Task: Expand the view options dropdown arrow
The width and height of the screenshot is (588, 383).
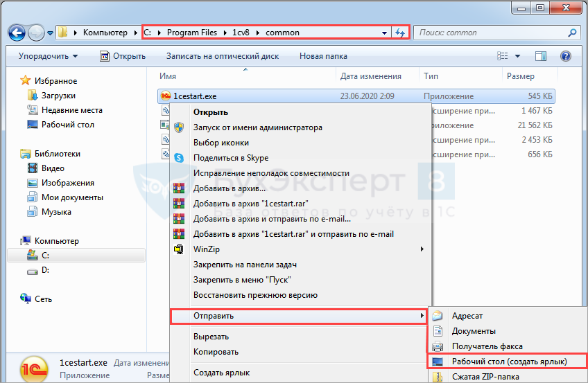Action: click(x=517, y=56)
